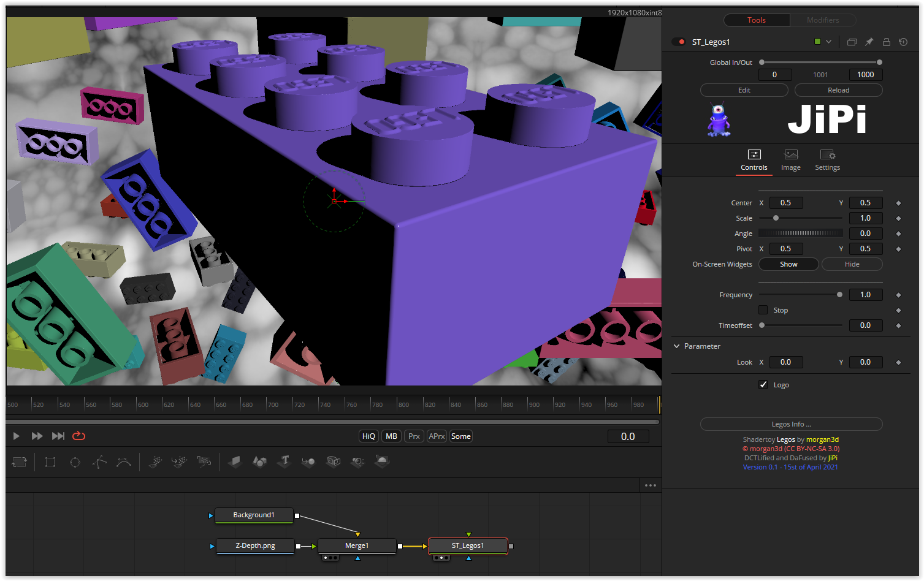Viewport: 924px width, 581px height.
Task: Toggle MB motion blur
Action: click(x=391, y=436)
